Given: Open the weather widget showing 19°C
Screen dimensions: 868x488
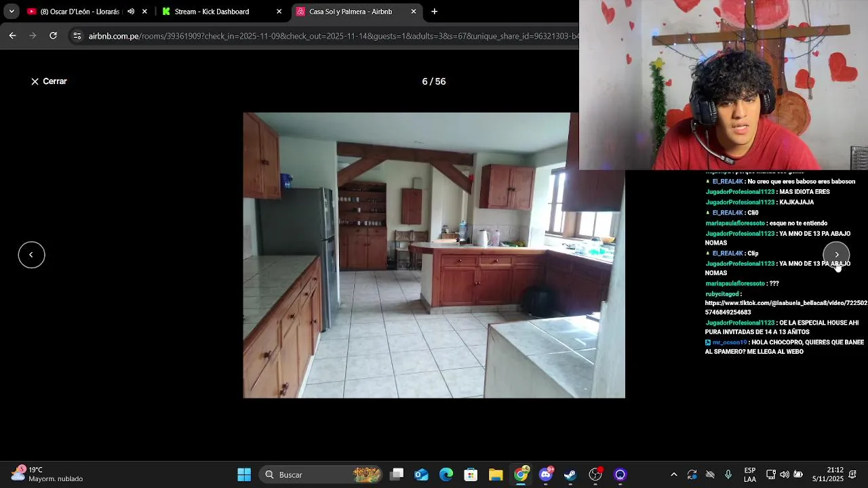Looking at the screenshot, I should (47, 474).
